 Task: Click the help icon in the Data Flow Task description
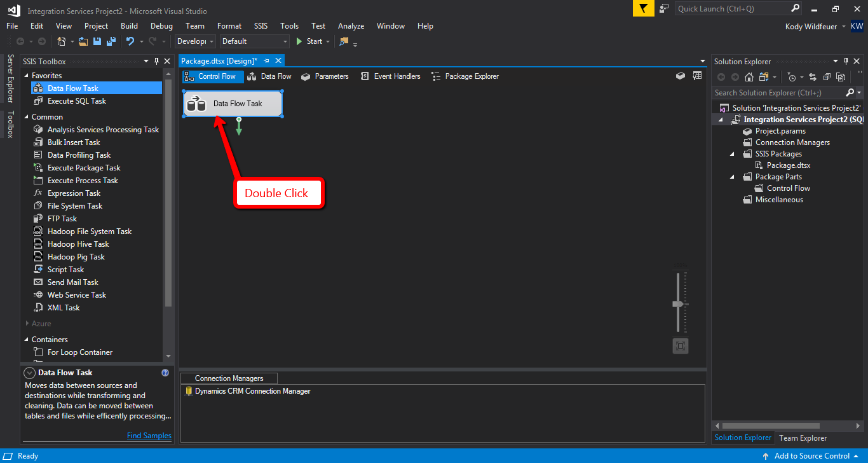tap(165, 373)
